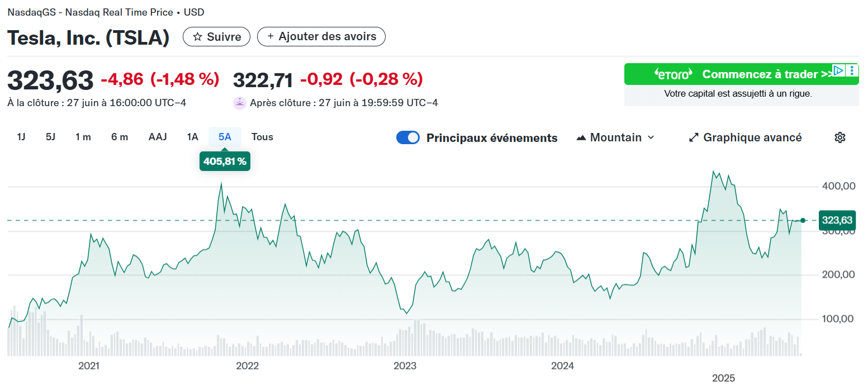Viewport: 868px width, 390px height.
Task: Click the large 323,63 closing price
Action: 50,80
